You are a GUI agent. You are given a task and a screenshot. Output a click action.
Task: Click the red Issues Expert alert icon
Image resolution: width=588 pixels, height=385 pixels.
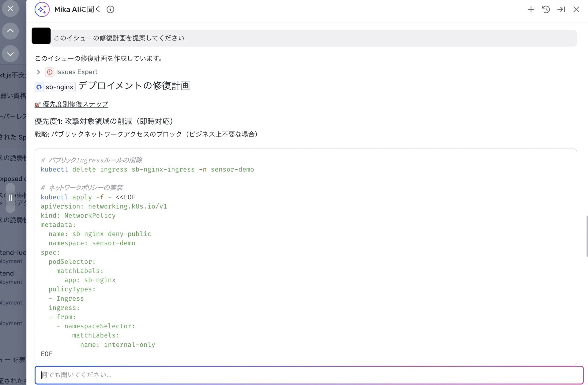coord(50,72)
